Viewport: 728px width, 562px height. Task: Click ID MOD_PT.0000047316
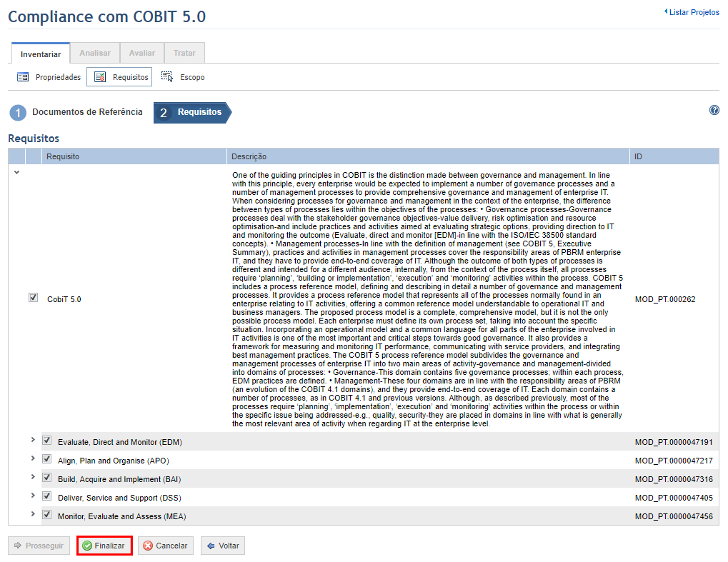674,479
